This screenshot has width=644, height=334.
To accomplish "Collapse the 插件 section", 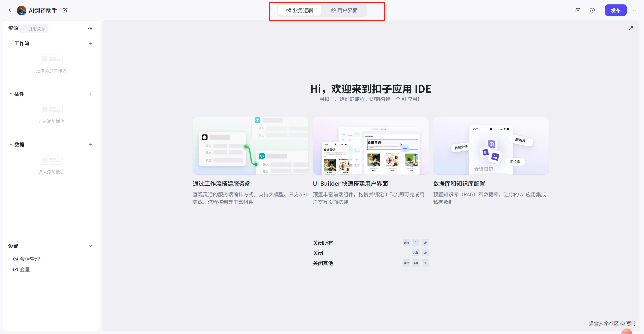I will pyautogui.click(x=11, y=94).
